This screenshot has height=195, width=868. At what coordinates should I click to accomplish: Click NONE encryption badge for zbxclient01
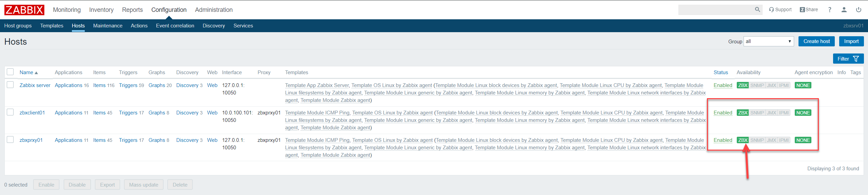point(803,113)
